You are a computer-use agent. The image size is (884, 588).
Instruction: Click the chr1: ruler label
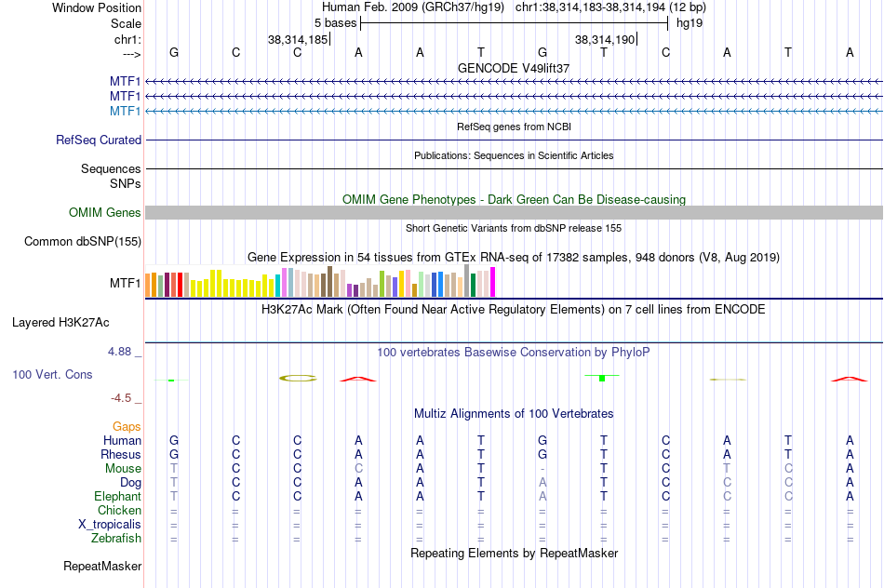pos(127,39)
